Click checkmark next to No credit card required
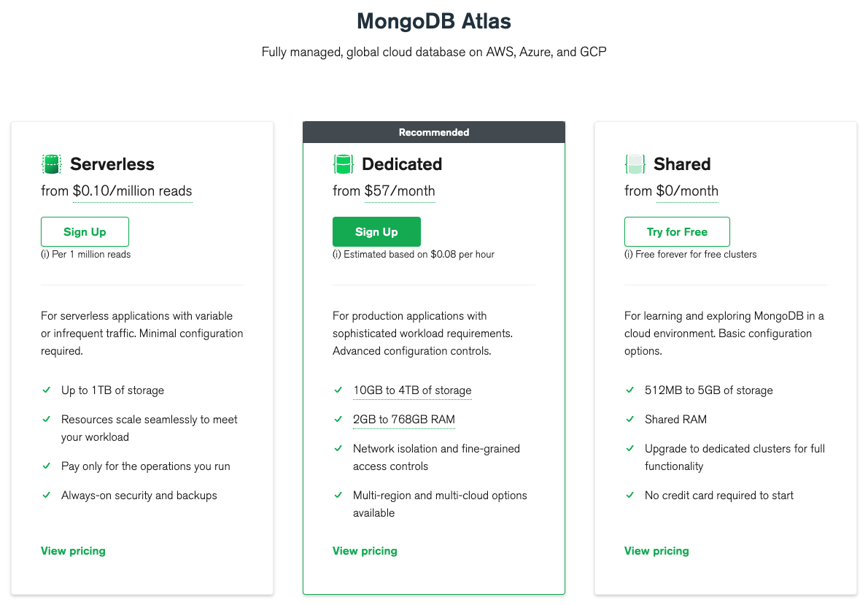The height and width of the screenshot is (605, 868). point(629,496)
